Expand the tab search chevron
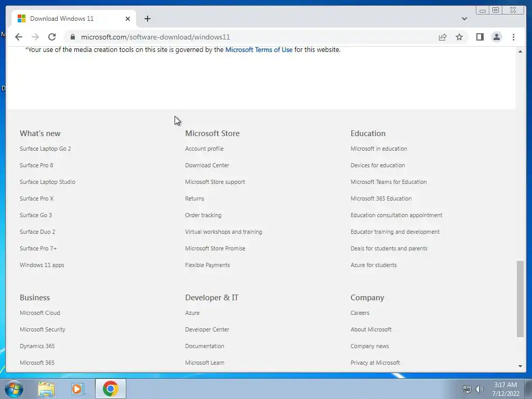The height and width of the screenshot is (399, 532). click(x=464, y=19)
